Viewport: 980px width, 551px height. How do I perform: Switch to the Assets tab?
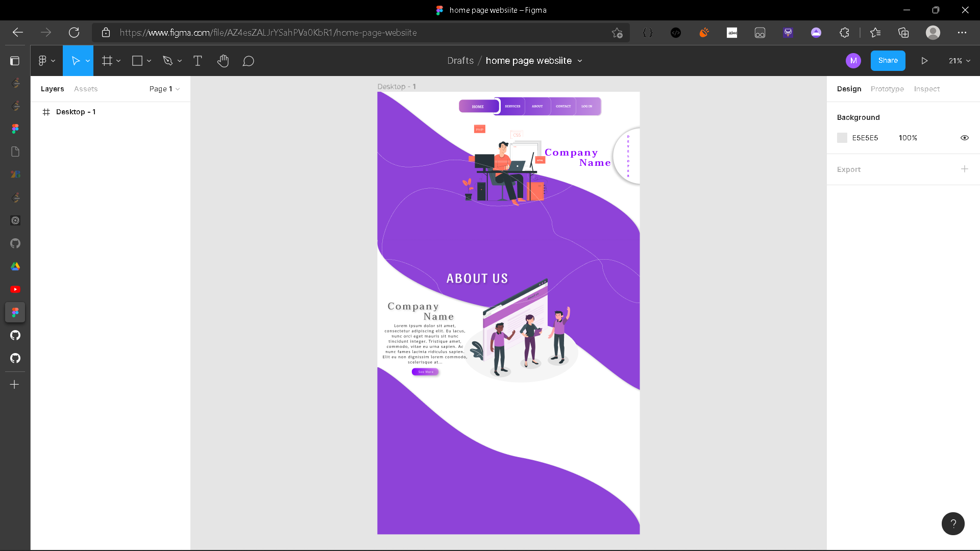tap(85, 89)
